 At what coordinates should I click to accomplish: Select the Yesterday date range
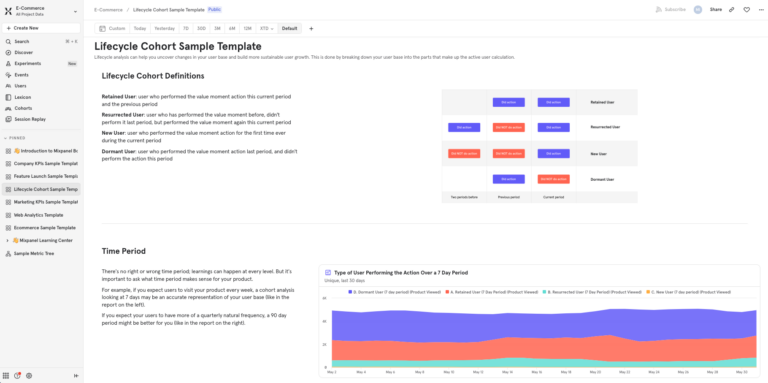pyautogui.click(x=165, y=28)
